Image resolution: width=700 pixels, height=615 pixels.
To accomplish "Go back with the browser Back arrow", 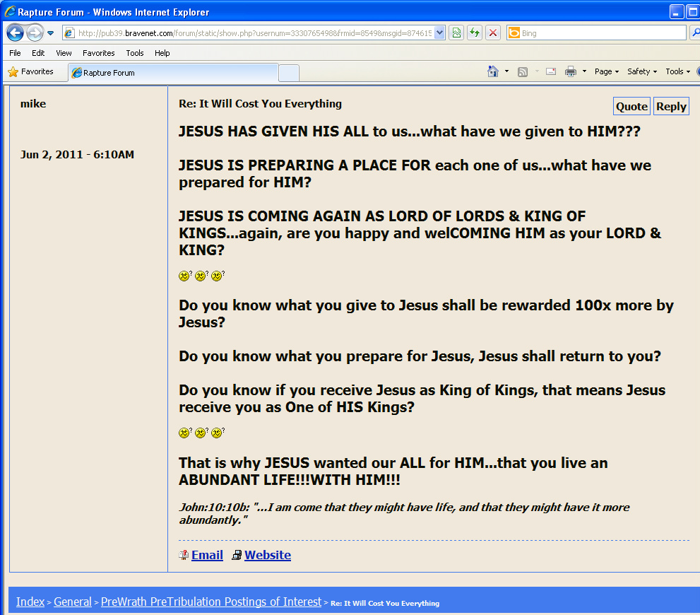I will point(15,33).
